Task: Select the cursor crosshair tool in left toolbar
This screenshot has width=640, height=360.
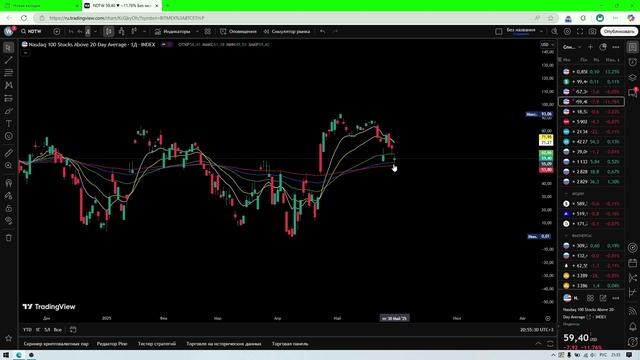Action: 8,48
